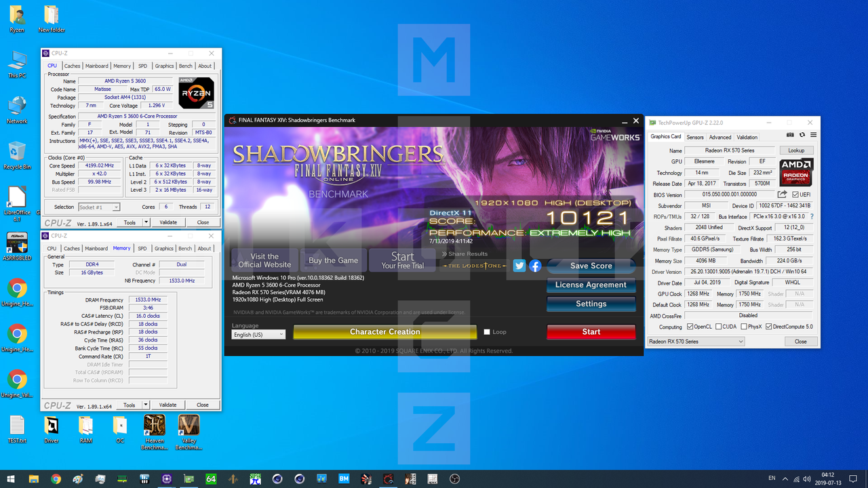Select the Ryzen user folder icon
Screen dimensions: 868x488
pos(17,19)
